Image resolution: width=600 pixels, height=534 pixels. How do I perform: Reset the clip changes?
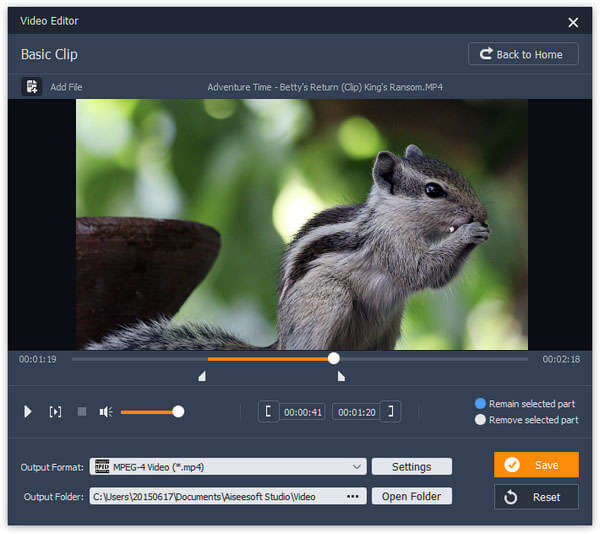(x=536, y=497)
